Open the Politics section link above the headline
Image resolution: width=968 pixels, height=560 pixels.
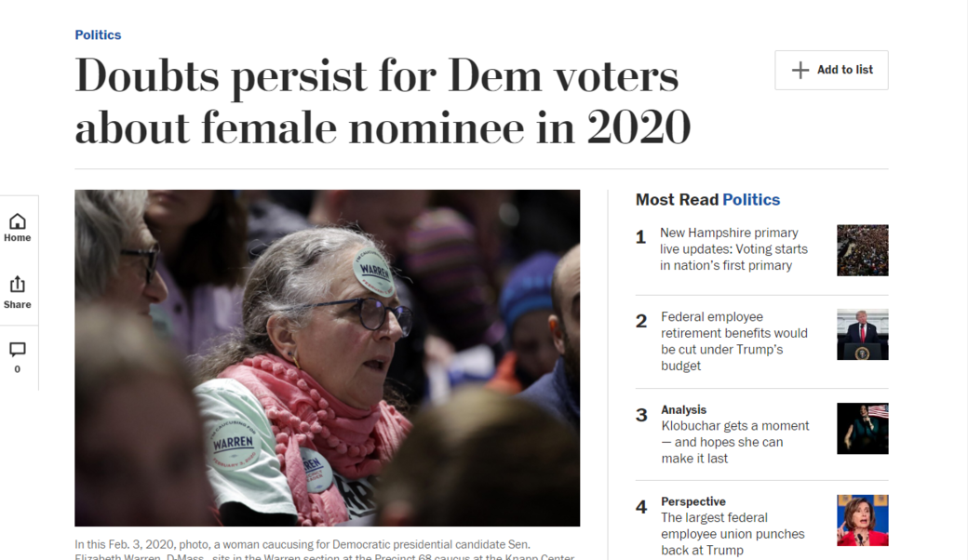pos(97,34)
